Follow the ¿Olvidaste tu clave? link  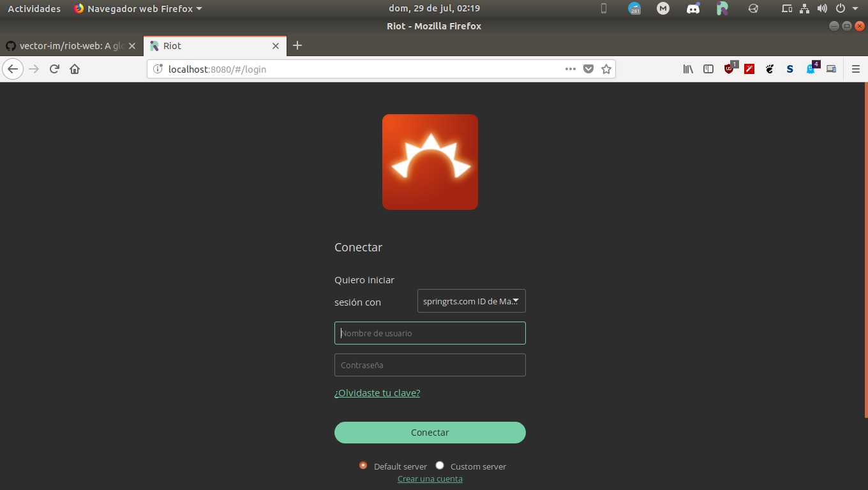click(377, 393)
